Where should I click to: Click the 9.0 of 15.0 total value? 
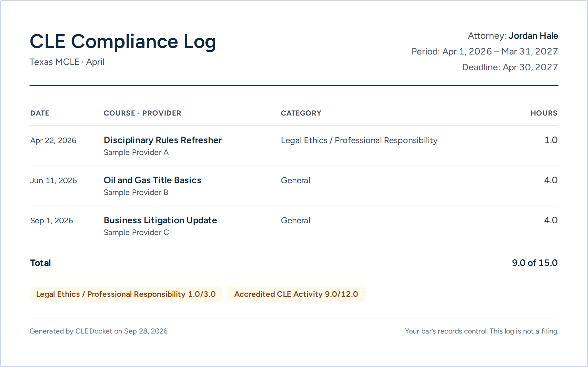(x=535, y=263)
